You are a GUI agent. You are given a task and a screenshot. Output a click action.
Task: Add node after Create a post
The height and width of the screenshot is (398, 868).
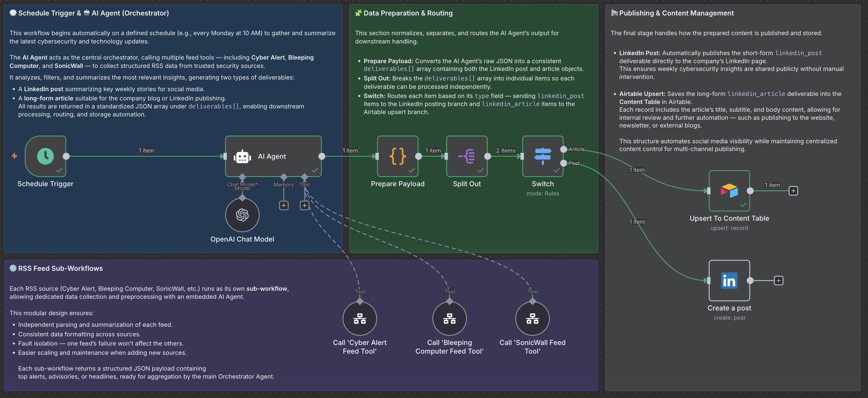click(x=778, y=281)
